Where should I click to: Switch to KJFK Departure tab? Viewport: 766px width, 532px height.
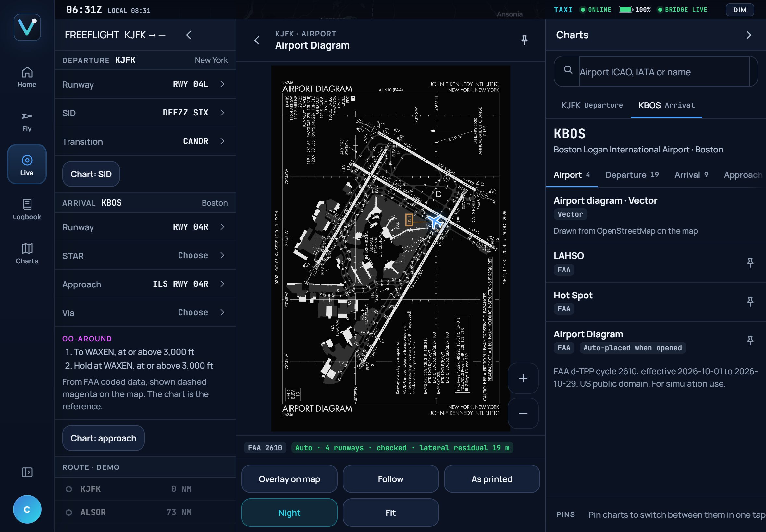pos(592,105)
